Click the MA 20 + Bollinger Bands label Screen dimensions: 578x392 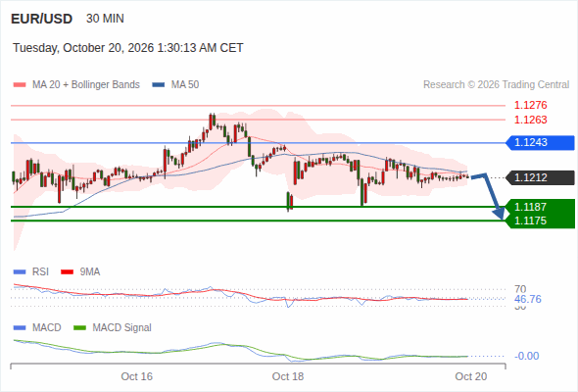(86, 85)
